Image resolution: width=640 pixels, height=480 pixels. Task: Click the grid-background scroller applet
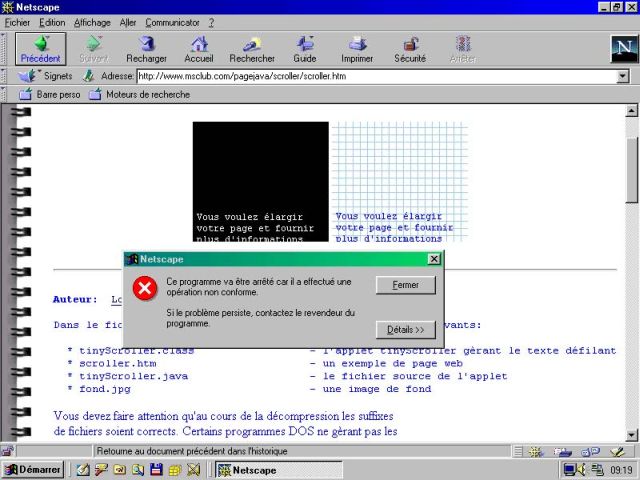(x=400, y=182)
